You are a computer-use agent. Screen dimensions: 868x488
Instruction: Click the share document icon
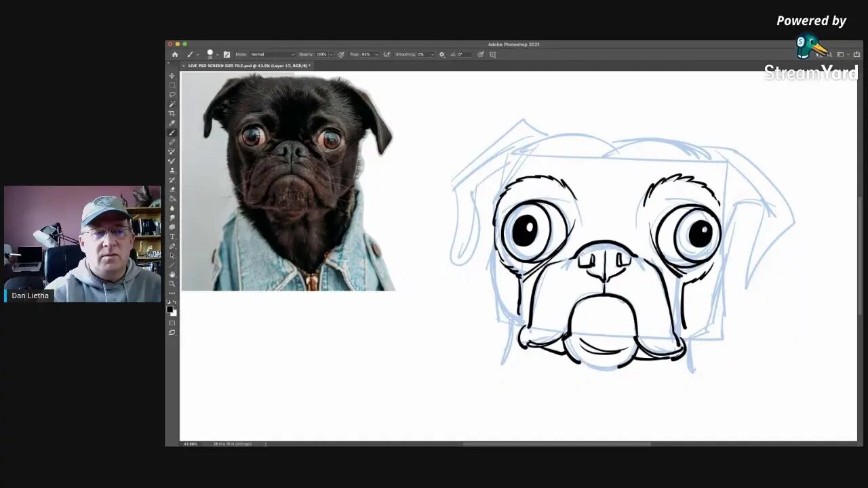856,54
